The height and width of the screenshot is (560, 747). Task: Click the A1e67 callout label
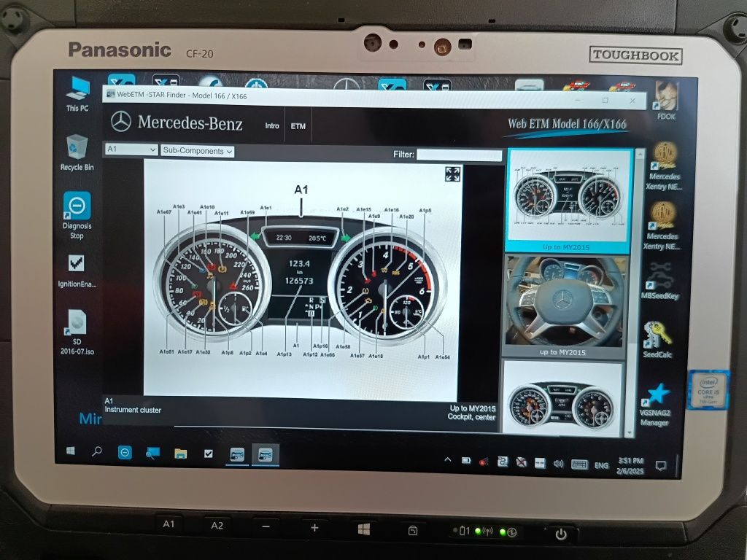[164, 212]
